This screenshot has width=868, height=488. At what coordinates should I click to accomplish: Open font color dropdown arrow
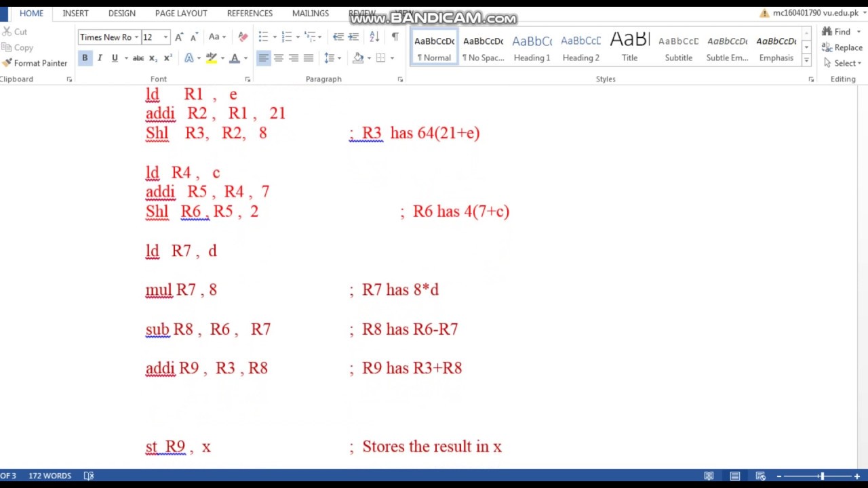(x=245, y=58)
